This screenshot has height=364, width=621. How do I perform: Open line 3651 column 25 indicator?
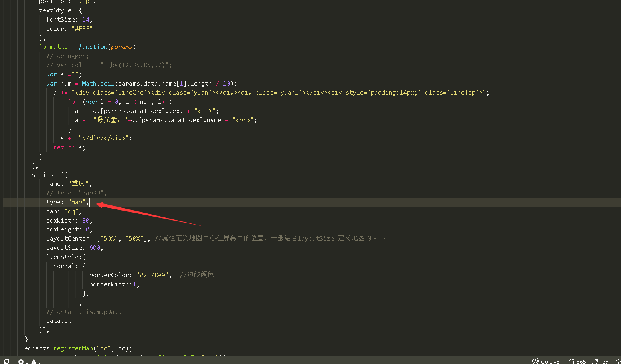589,361
